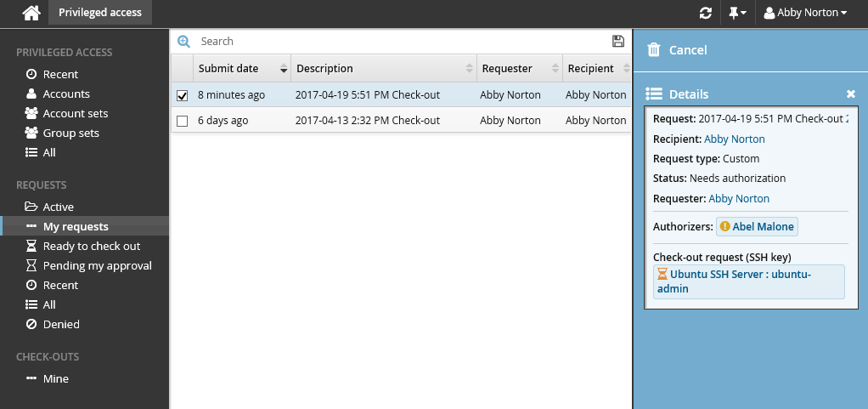
Task: Open Recipient Abby Norton link in Details
Action: [734, 139]
